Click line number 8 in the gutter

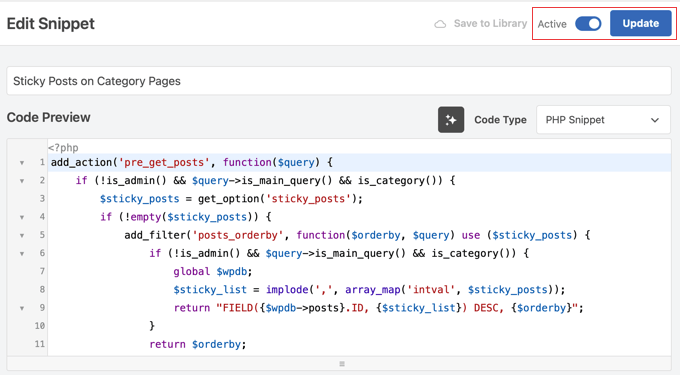[42, 290]
